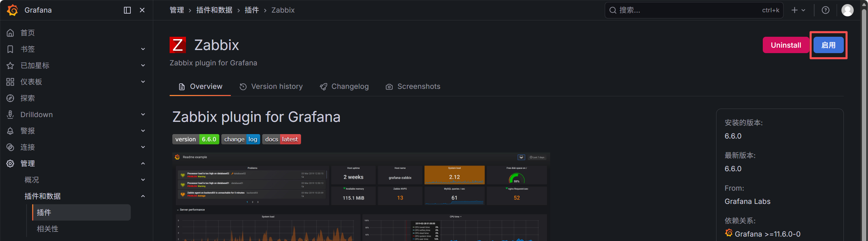
Task: Click 探索 label in the sidebar
Action: tap(28, 98)
